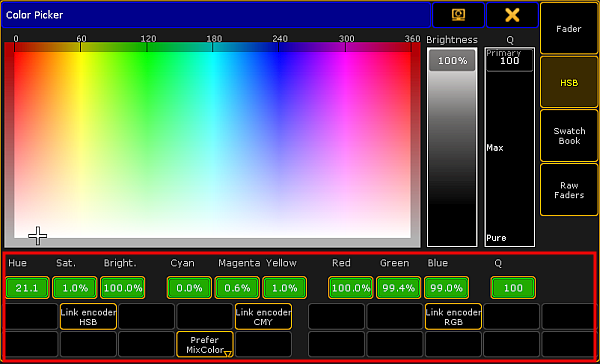
Task: Switch to Raw Faders view
Action: coord(569,190)
